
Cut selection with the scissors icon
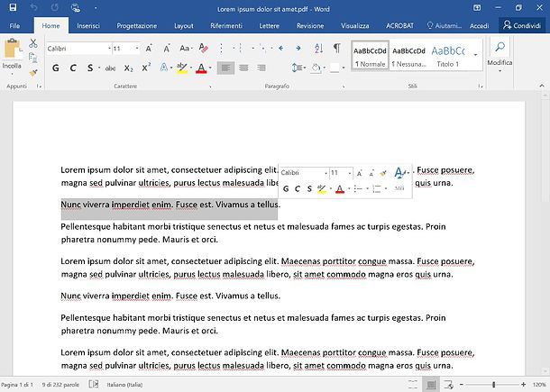pyautogui.click(x=33, y=43)
